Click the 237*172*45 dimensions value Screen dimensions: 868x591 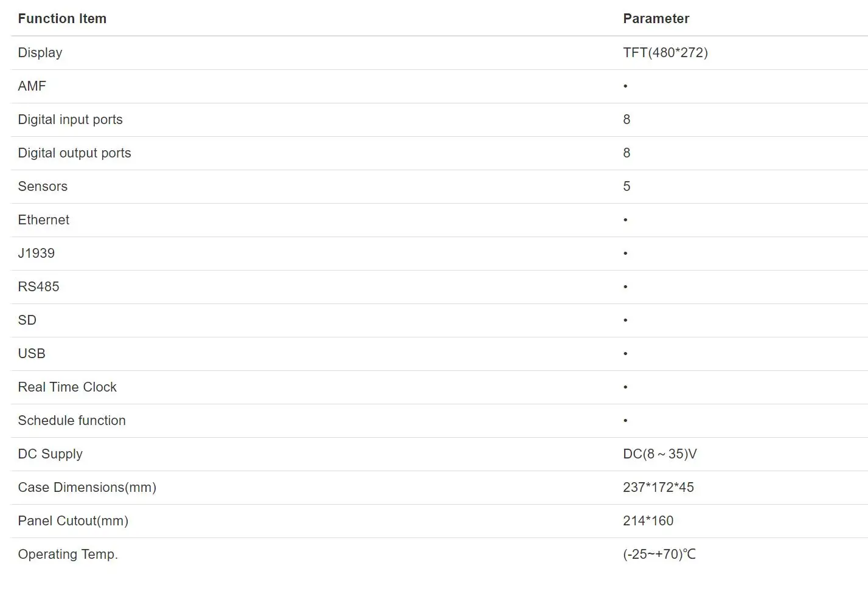pos(658,488)
